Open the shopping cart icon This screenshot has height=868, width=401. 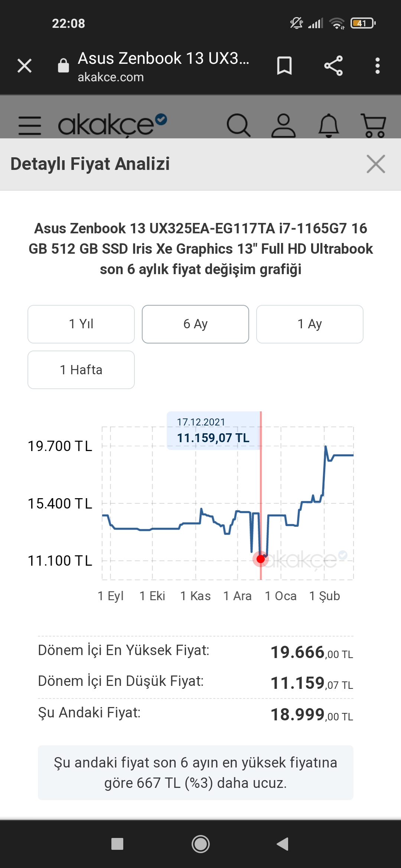coord(374,125)
